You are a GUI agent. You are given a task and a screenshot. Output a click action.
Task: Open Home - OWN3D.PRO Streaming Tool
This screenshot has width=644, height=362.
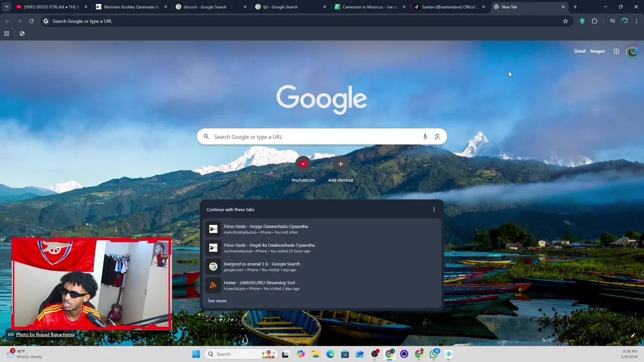pos(322,285)
